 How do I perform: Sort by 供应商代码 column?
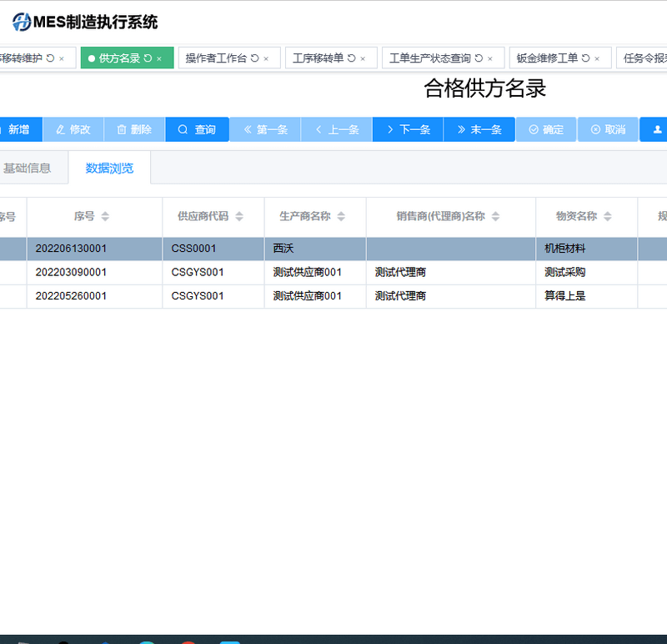click(239, 216)
